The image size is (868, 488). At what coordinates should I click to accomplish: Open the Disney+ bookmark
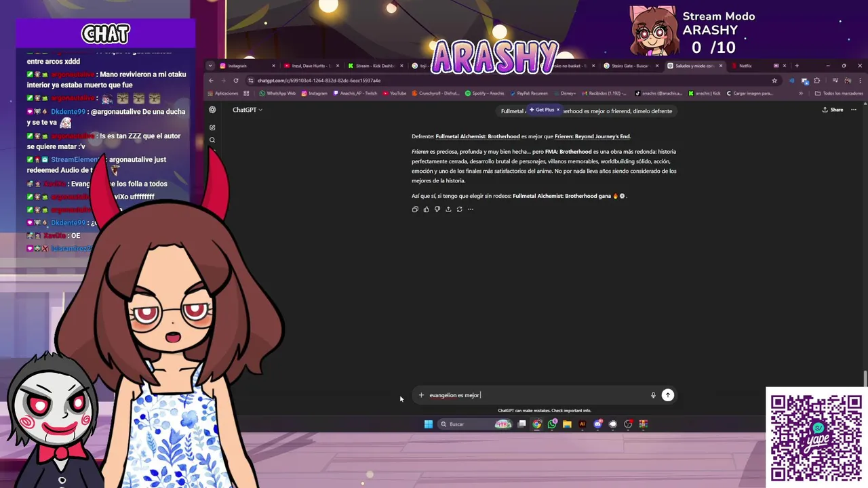coord(565,93)
